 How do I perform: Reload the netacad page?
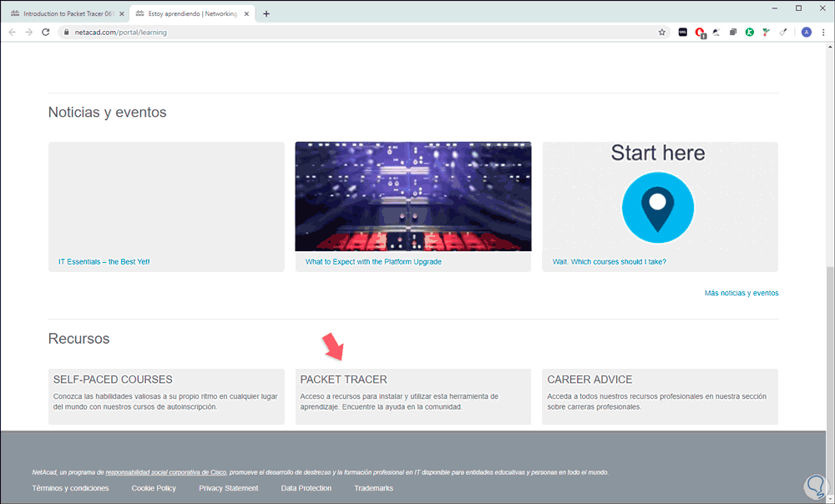tap(46, 32)
